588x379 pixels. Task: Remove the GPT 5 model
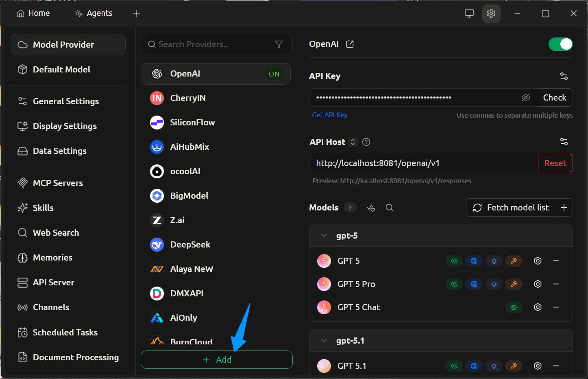click(556, 261)
